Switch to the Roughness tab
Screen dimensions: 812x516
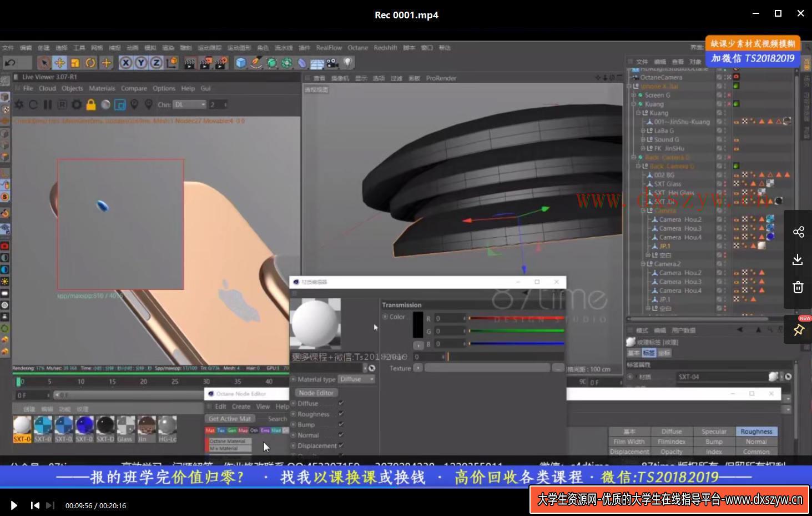click(756, 432)
